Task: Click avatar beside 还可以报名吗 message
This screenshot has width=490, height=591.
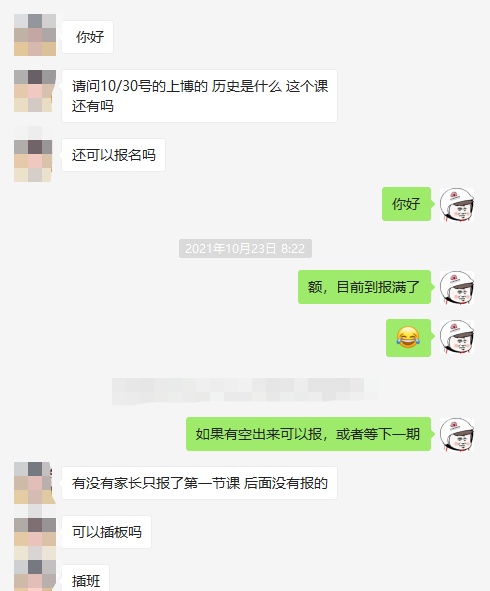Action: tap(33, 161)
